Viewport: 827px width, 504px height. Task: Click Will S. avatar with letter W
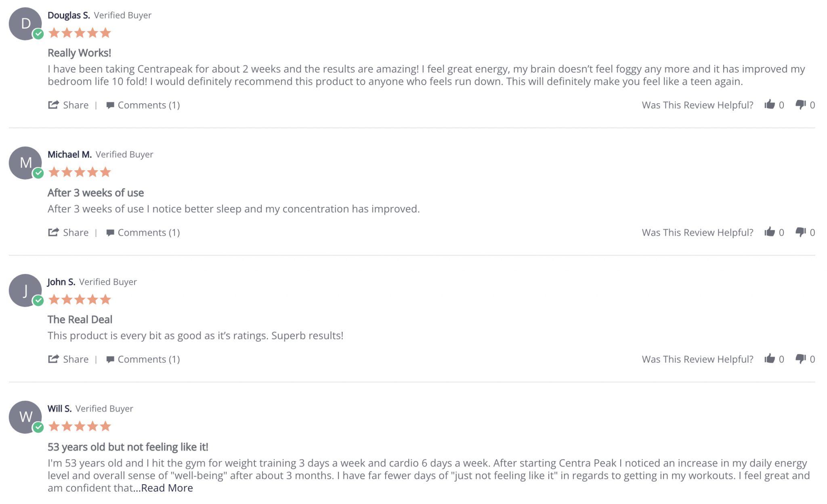click(x=25, y=417)
